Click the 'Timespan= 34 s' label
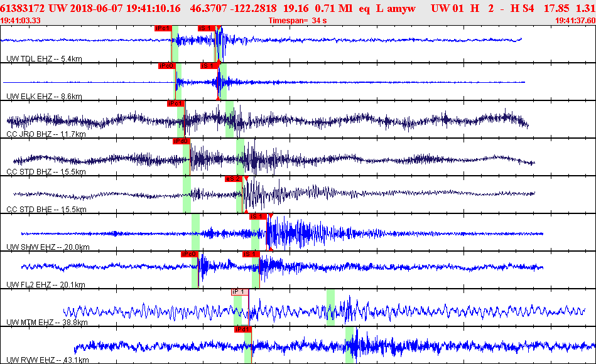Viewport: 596px width, 364px height. click(298, 21)
